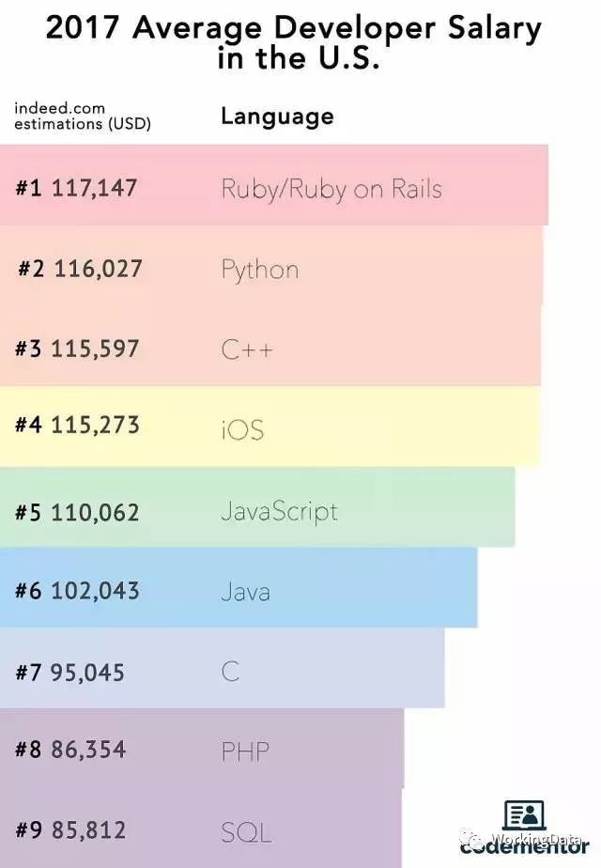Click the #2 116,027 salary figure
The image size is (601, 868).
(x=80, y=269)
